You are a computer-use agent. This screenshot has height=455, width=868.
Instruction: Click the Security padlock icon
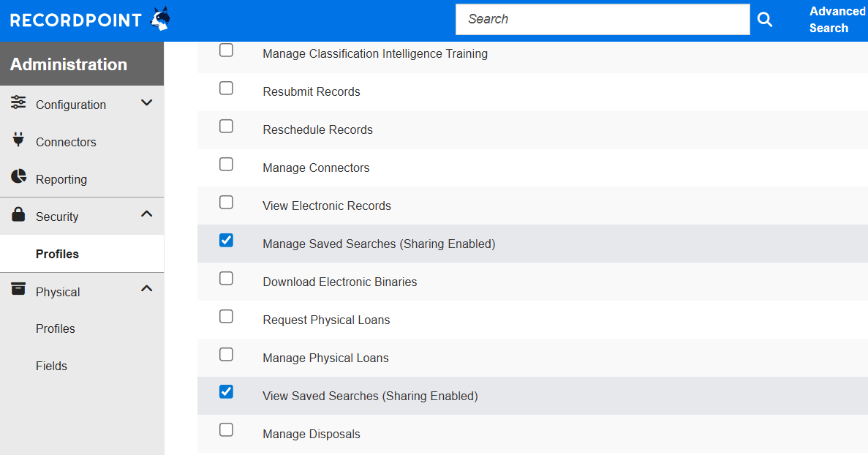(x=19, y=215)
